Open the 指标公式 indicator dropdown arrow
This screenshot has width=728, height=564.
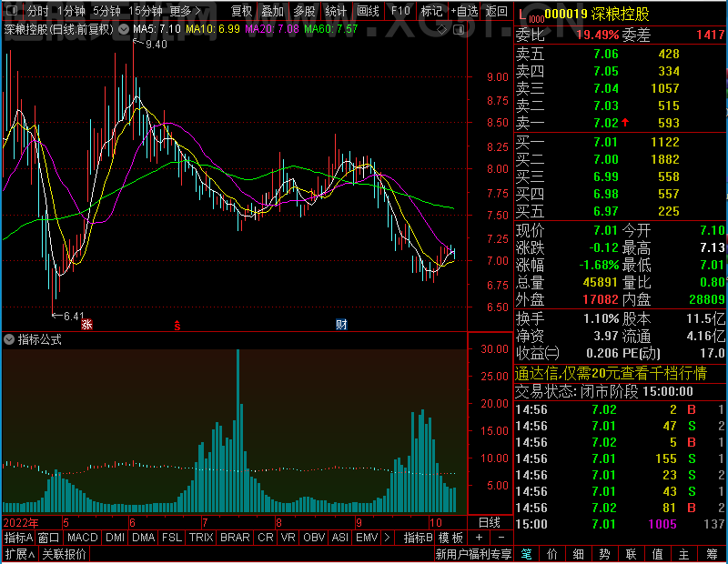pos(9,340)
